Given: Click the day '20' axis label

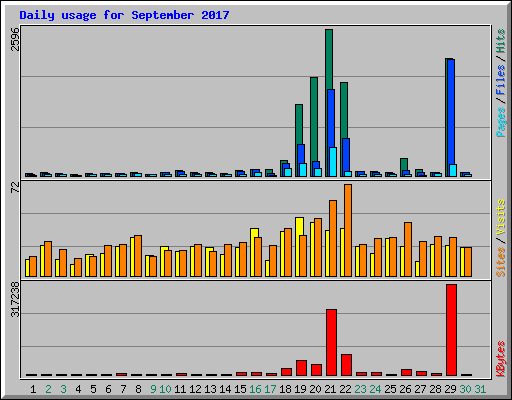Looking at the screenshot, I should [x=315, y=389].
